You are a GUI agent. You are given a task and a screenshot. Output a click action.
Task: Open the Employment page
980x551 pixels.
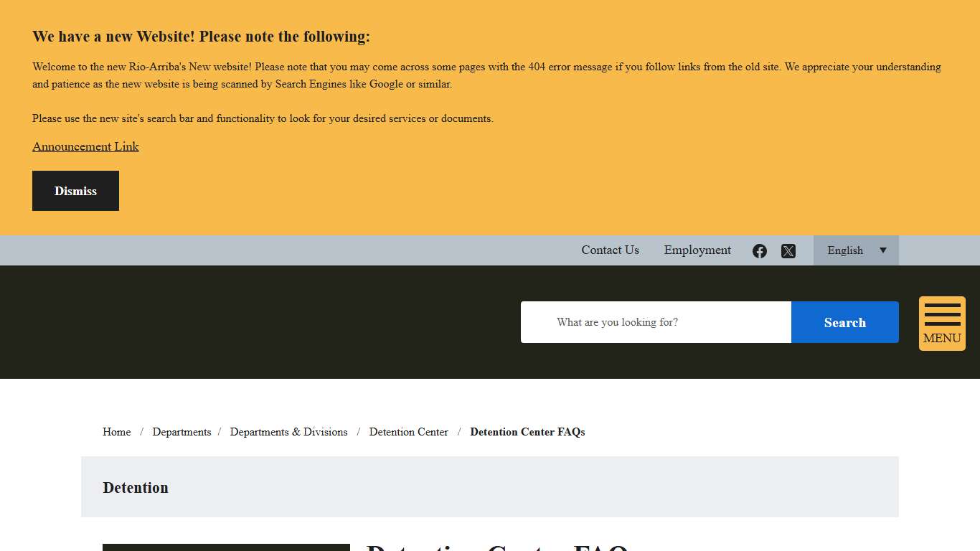pyautogui.click(x=697, y=250)
